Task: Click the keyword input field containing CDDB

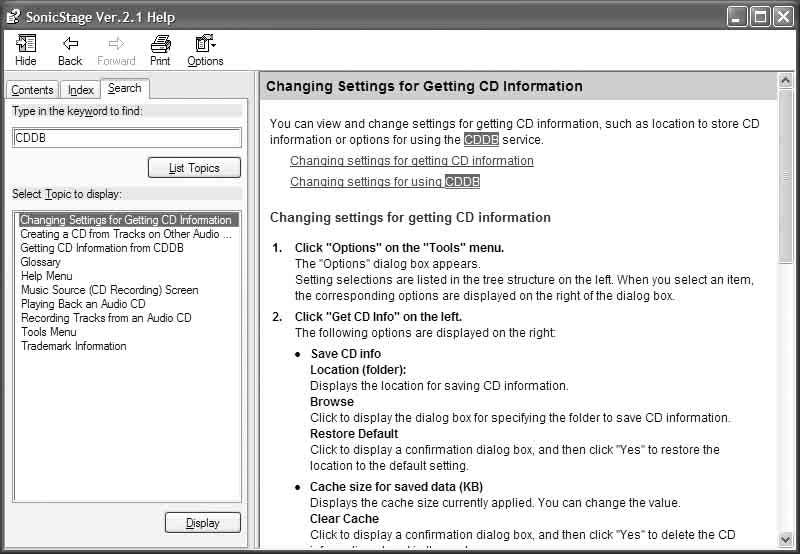Action: tap(127, 138)
